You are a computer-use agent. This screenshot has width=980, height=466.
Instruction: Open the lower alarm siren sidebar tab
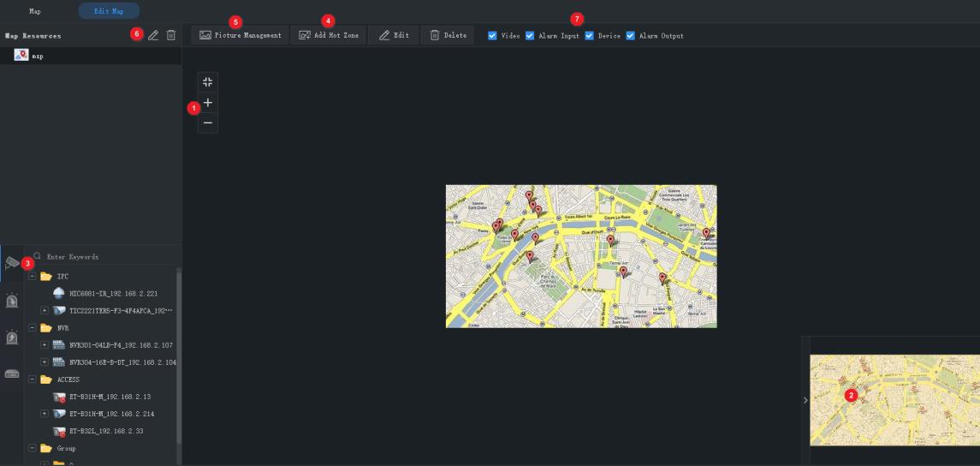[x=12, y=338]
